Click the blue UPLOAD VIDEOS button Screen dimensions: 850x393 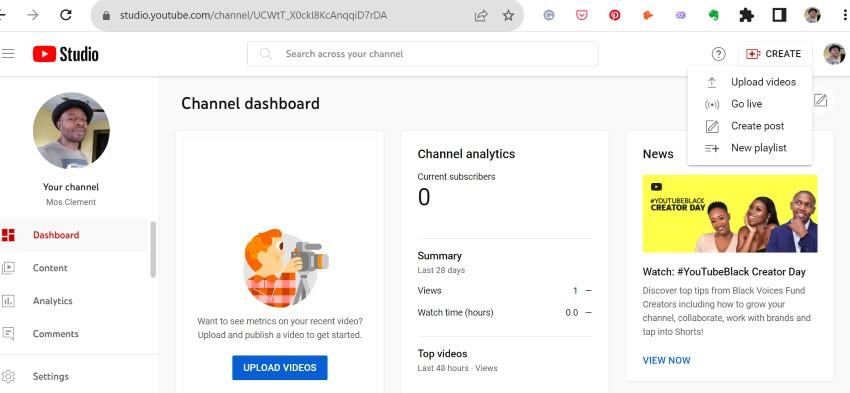pyautogui.click(x=280, y=368)
